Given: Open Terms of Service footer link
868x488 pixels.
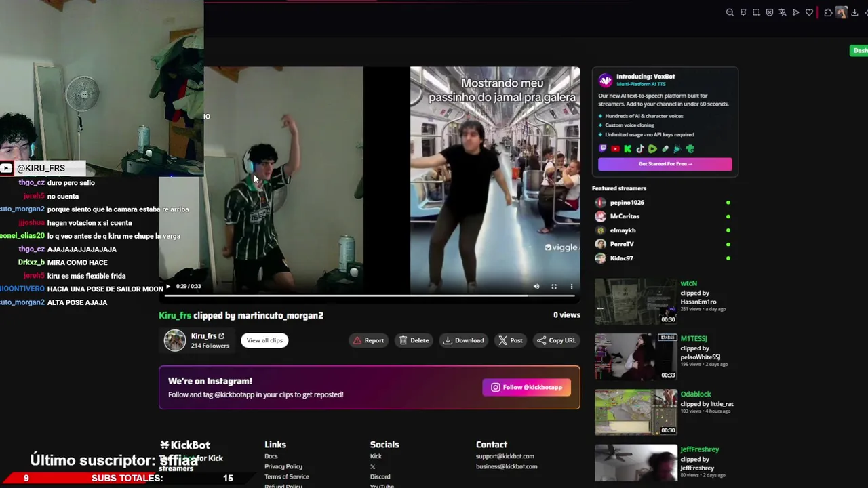Looking at the screenshot, I should point(287,476).
